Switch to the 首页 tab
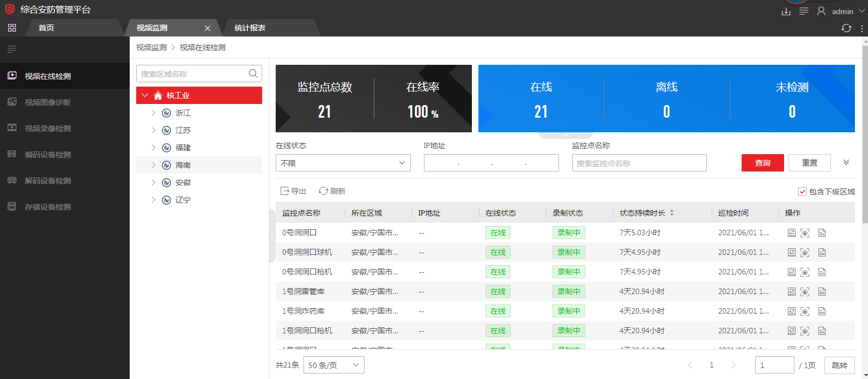The image size is (868, 379). [x=46, y=28]
